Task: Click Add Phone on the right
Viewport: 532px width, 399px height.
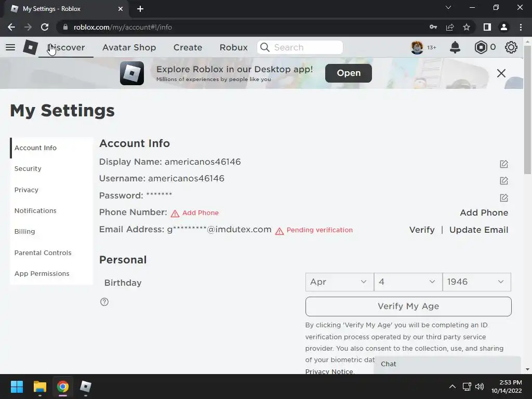Action: (484, 212)
